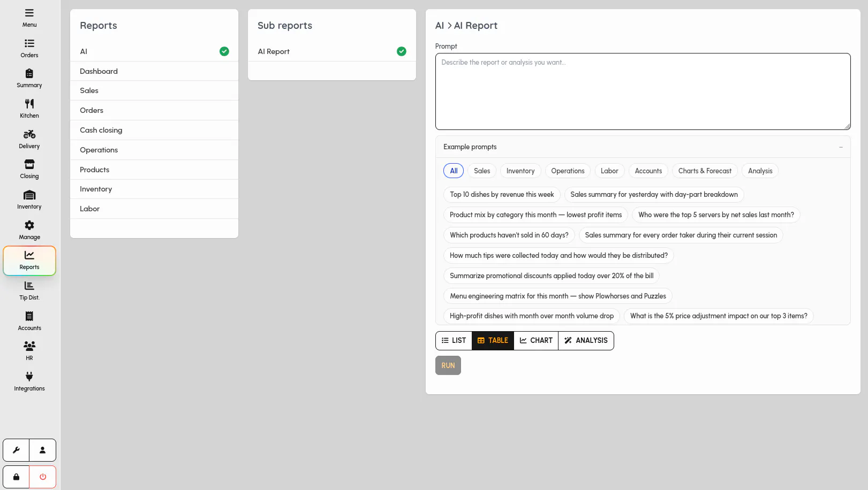868x490 pixels.
Task: Filter example prompts by Operations
Action: point(568,171)
